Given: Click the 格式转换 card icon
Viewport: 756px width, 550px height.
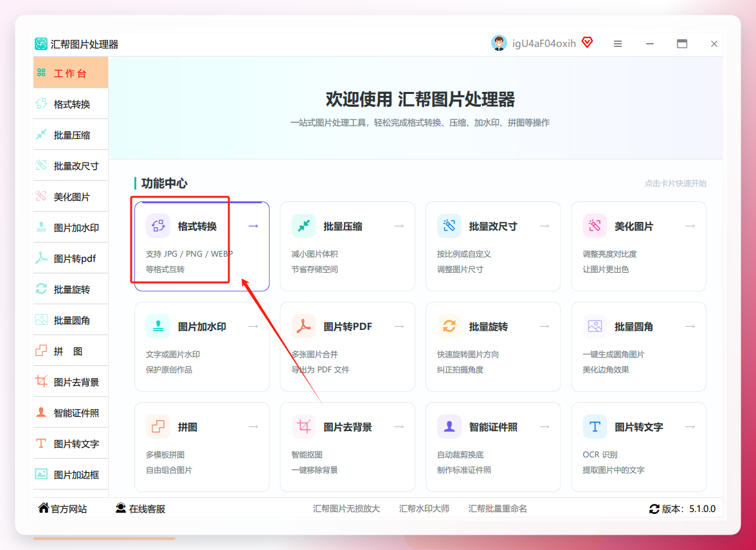Looking at the screenshot, I should point(158,226).
